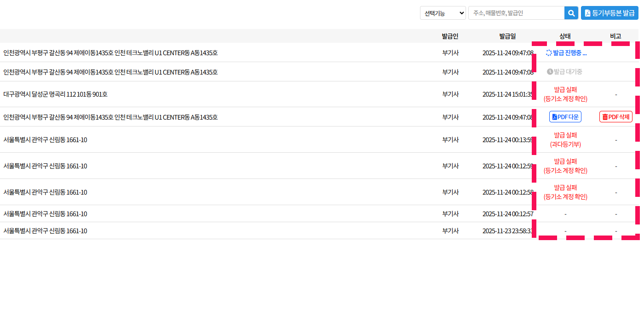Click 발급 실패 status in 대구광역시 row
Screen dimensions: 644x322
[x=565, y=94]
